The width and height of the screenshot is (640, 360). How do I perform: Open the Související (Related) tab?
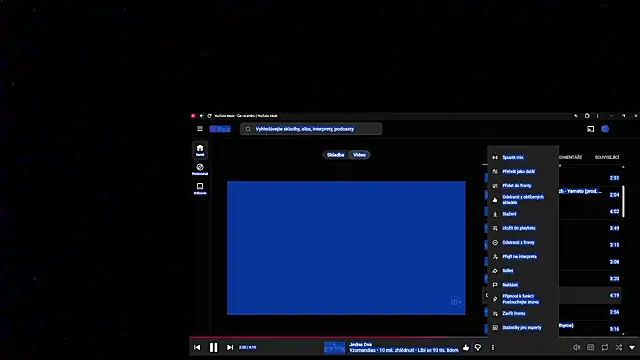[607, 157]
